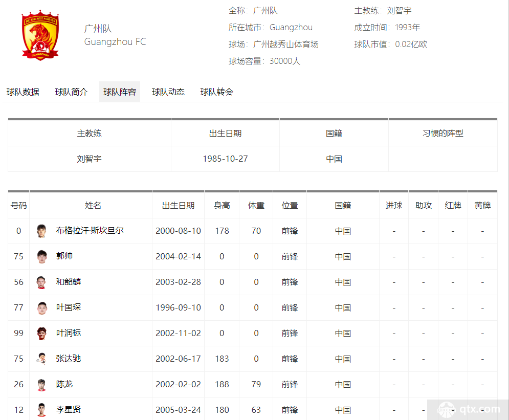Screen dimensions: 509x420
Task: Click the 成立时间：1993年 info line
Action: (387, 28)
